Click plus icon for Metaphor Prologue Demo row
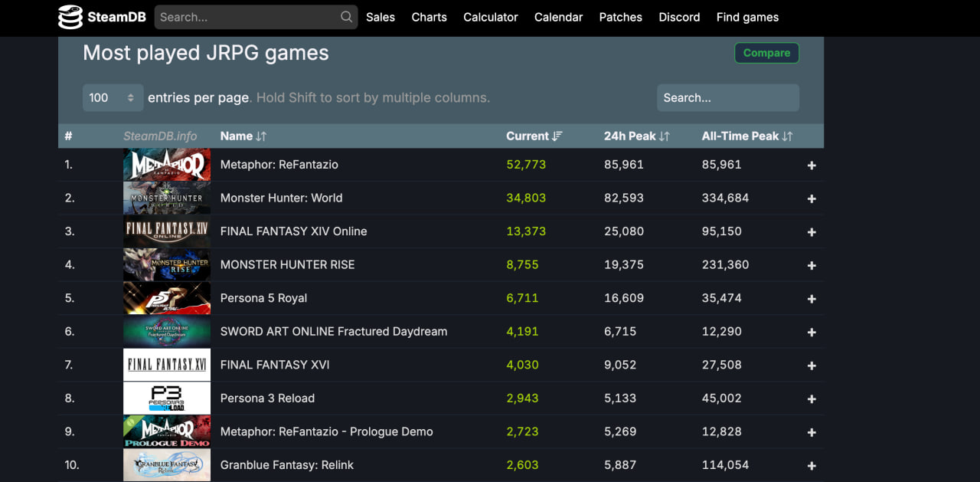This screenshot has height=482, width=980. tap(812, 432)
